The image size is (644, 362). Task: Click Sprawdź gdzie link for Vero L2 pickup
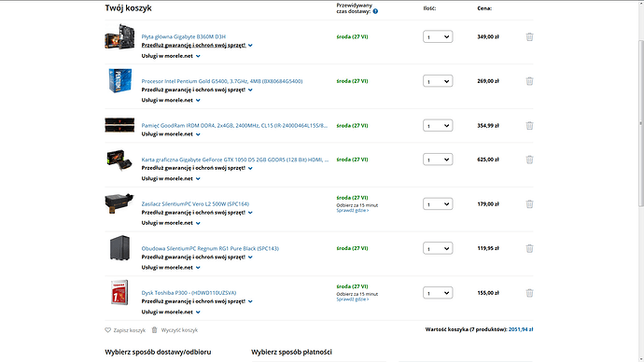353,211
